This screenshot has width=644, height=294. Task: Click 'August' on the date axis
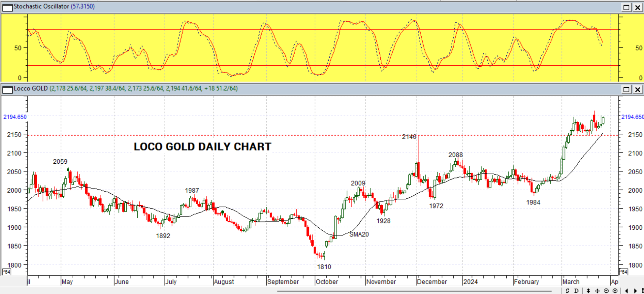coord(224,282)
